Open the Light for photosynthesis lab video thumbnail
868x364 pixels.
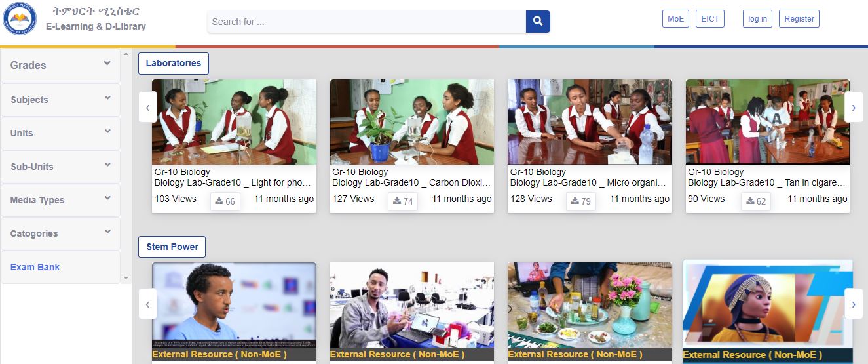[234, 122]
